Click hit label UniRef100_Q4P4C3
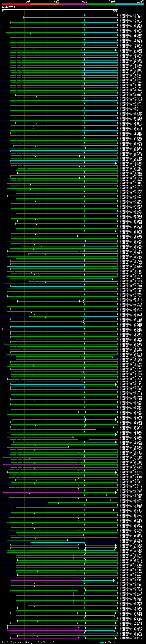 coord(131,168)
